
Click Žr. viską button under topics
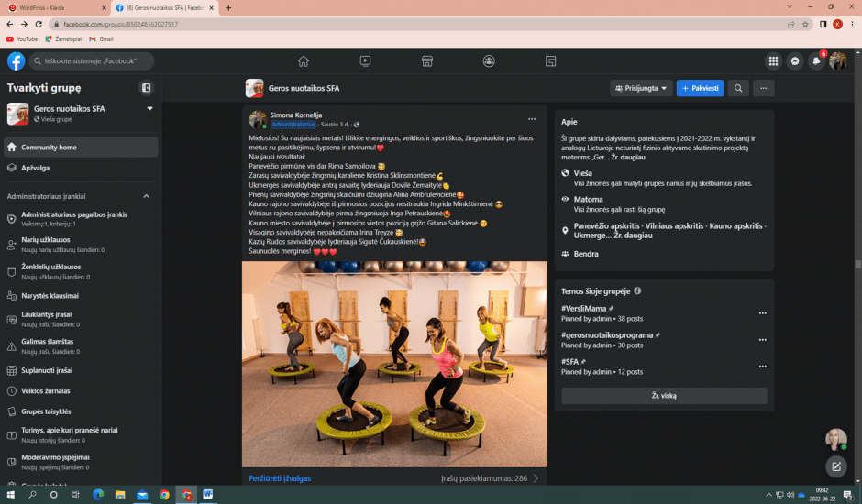pos(664,396)
